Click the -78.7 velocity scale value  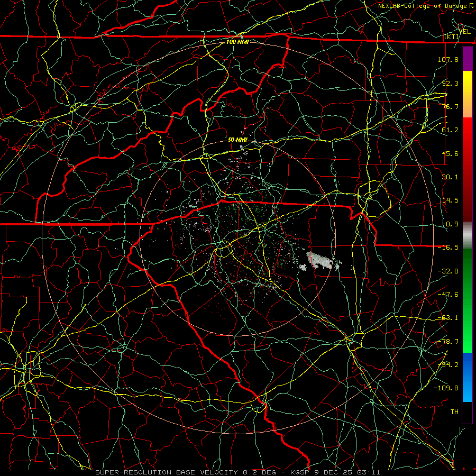coord(448,341)
